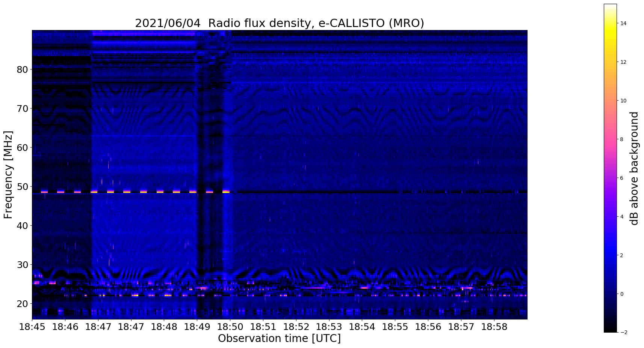Click the 18:53 time tick label

point(329,327)
